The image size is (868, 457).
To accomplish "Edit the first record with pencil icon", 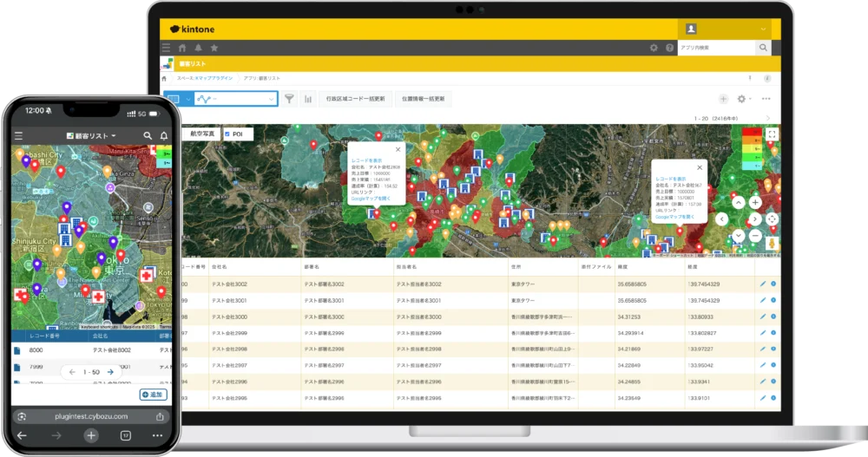I will coord(762,284).
